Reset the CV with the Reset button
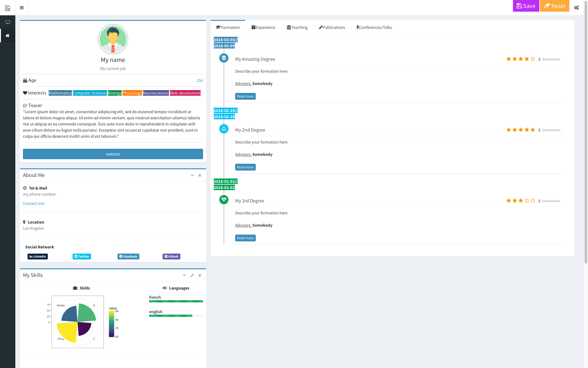Image resolution: width=588 pixels, height=368 pixels. point(554,6)
